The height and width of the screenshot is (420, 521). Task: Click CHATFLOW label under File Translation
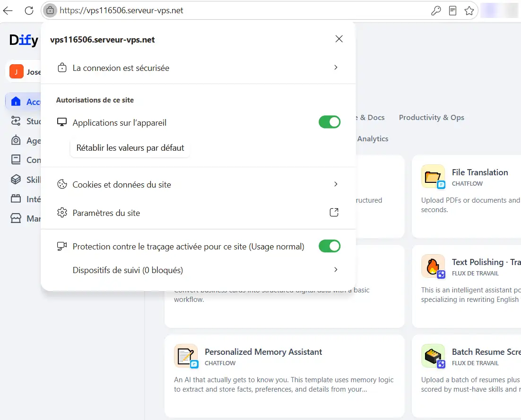click(467, 184)
